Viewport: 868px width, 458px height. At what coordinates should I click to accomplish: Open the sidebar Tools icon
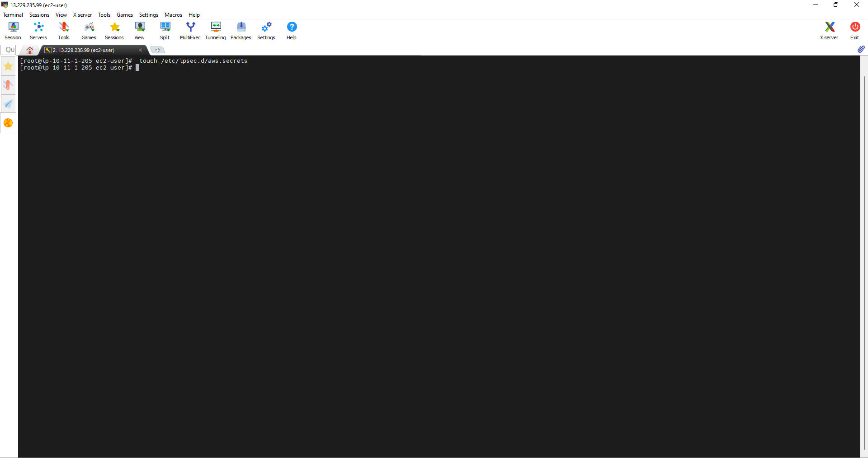click(x=8, y=85)
